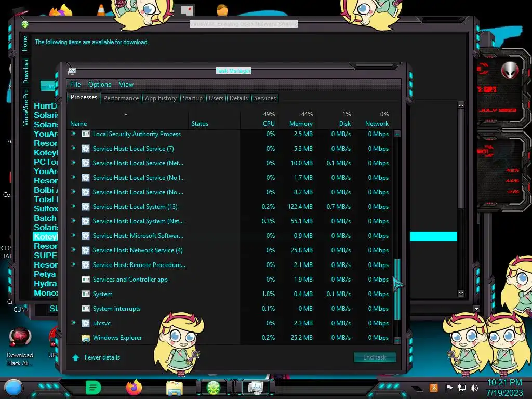Open Firefox from the taskbar
The image size is (532, 399).
[x=134, y=388]
